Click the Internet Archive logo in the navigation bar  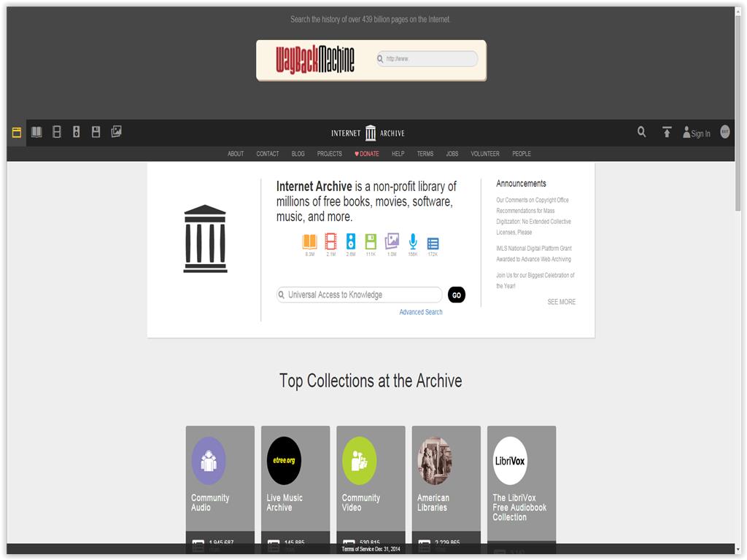coord(368,133)
